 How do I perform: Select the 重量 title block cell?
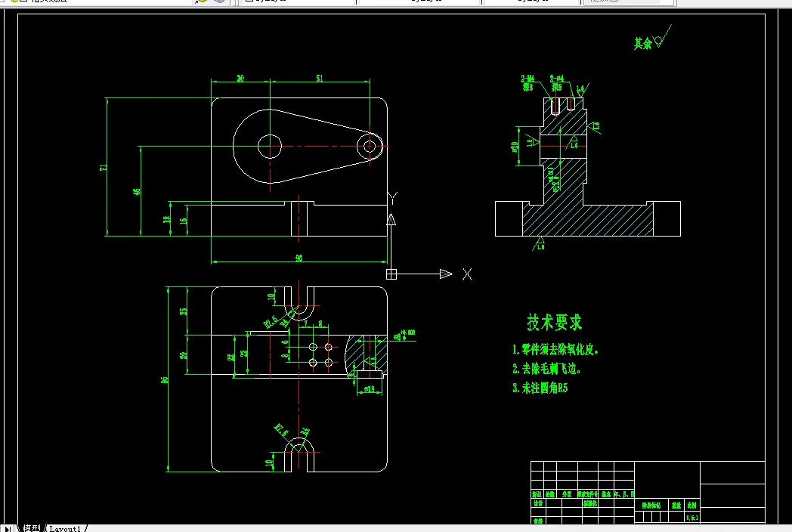click(676, 506)
